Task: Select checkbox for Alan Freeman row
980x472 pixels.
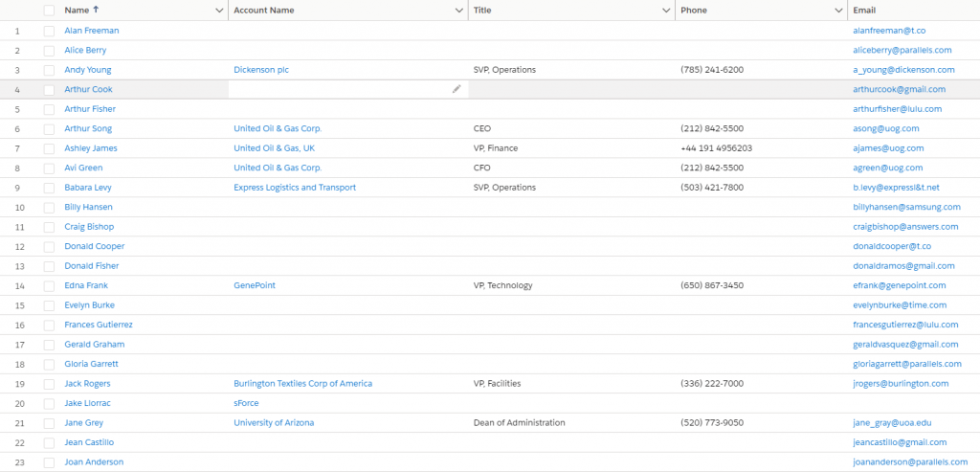Action: click(49, 31)
